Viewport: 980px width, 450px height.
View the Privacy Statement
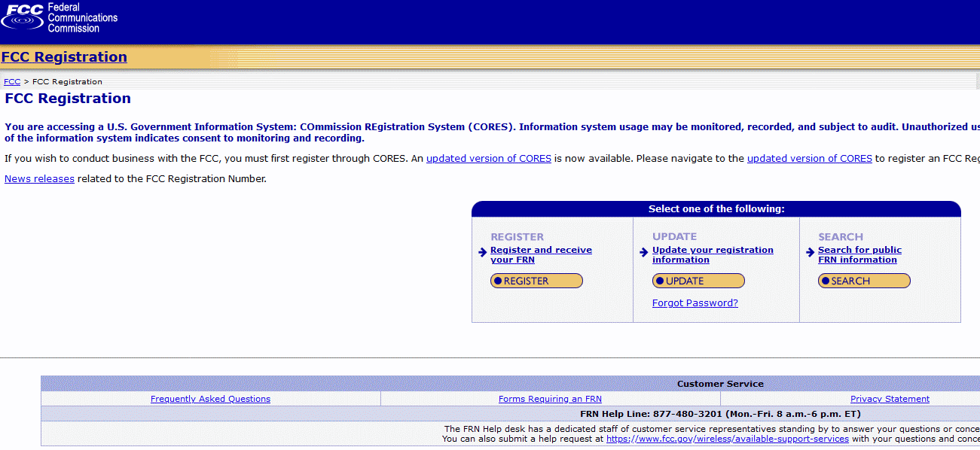click(x=890, y=399)
